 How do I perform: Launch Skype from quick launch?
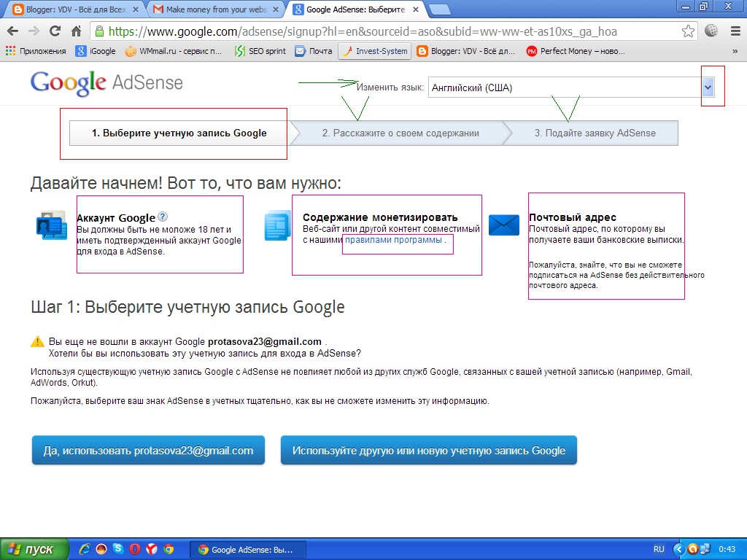[117, 549]
